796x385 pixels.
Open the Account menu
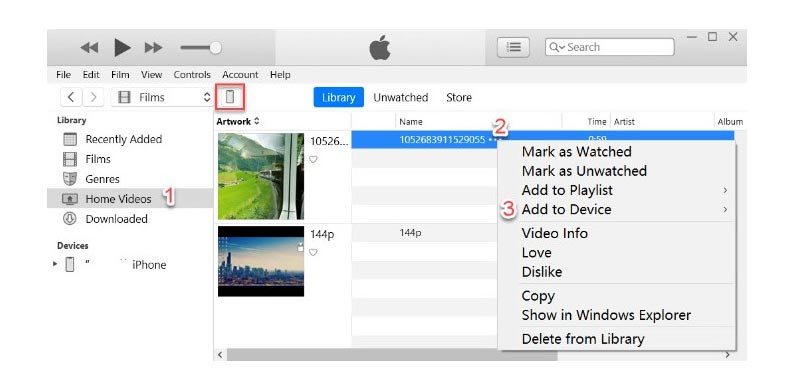point(240,75)
